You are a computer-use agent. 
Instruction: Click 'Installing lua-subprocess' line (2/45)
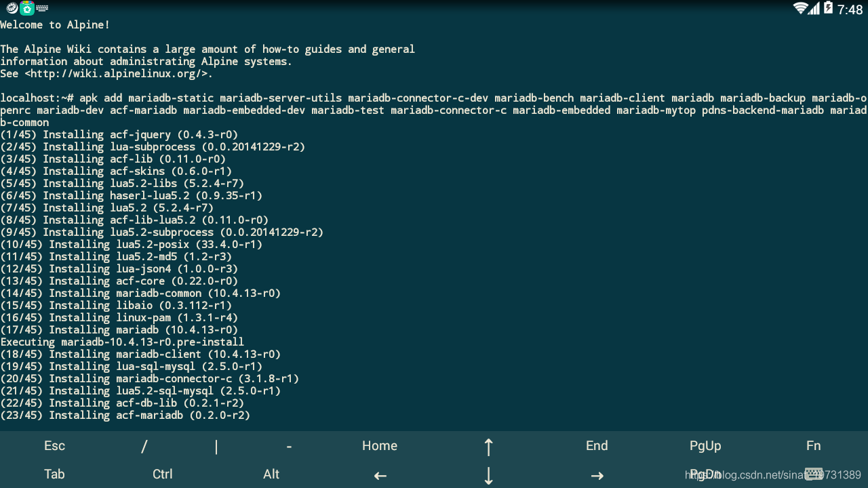point(153,146)
